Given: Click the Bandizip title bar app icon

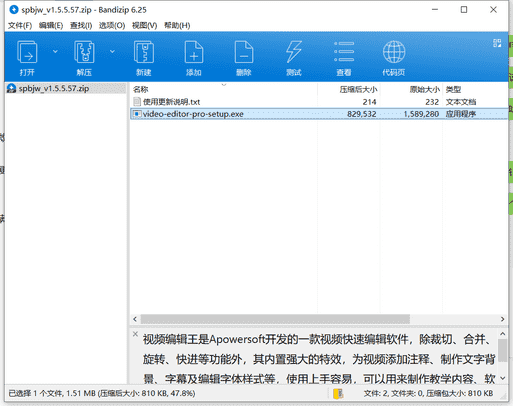Looking at the screenshot, I should 14,10.
